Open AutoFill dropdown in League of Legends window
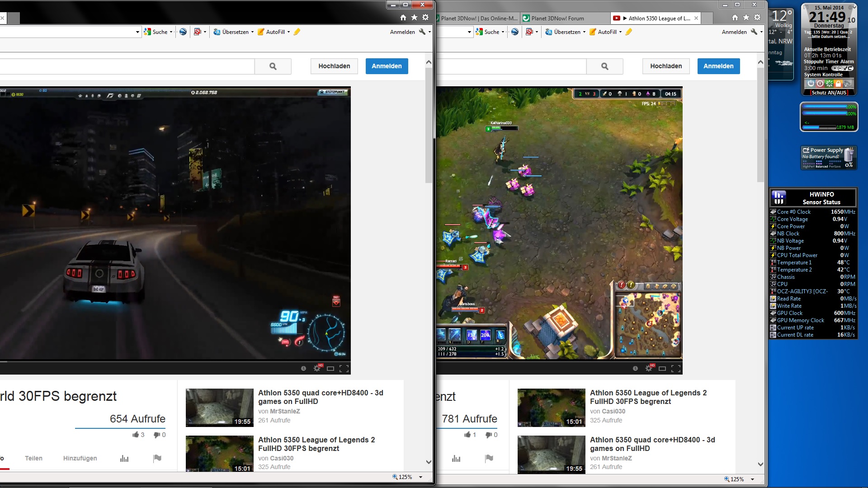868x488 pixels. click(x=620, y=32)
